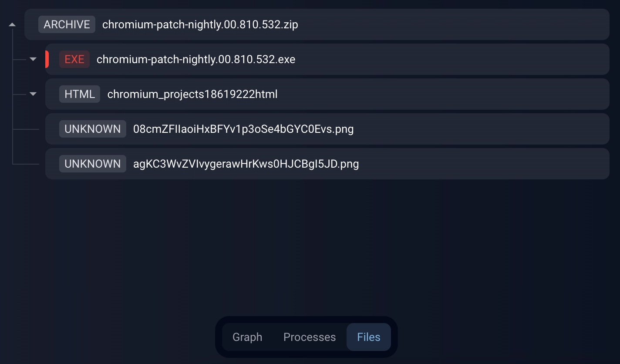Click the HTML file type badge

click(x=79, y=94)
